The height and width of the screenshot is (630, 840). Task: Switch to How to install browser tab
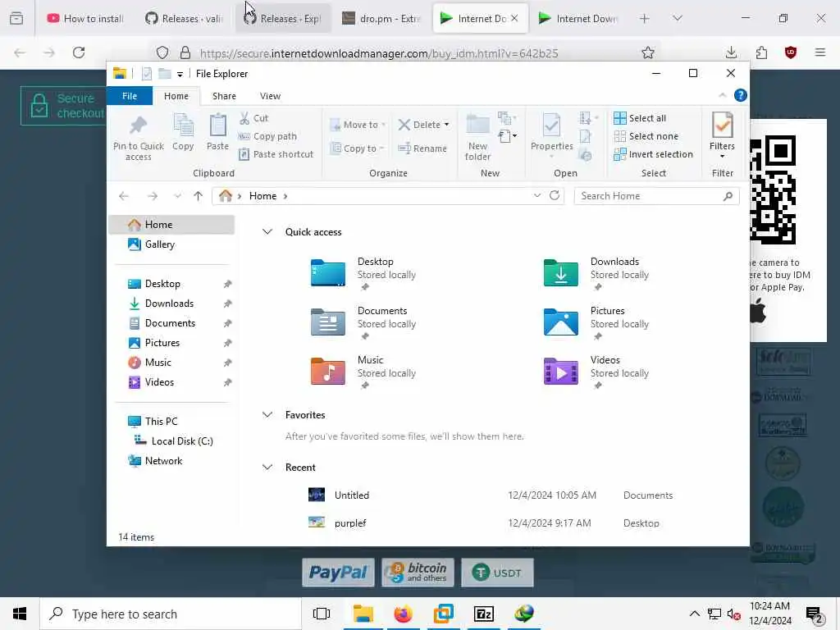click(x=85, y=19)
